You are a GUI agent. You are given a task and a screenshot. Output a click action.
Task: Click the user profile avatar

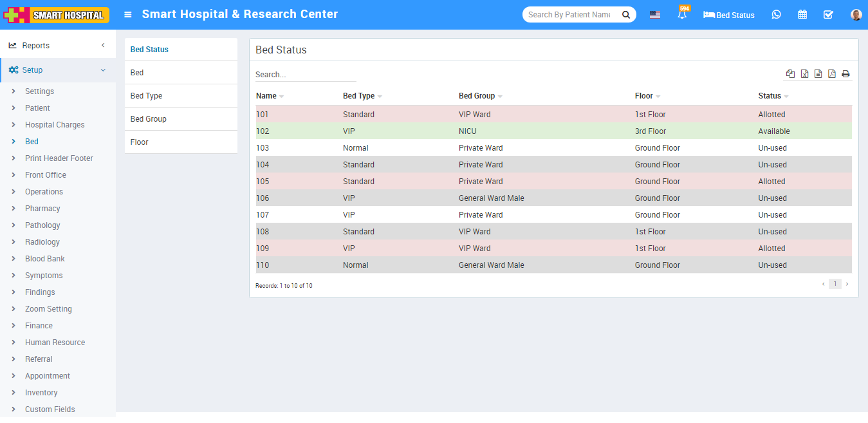[x=856, y=15]
